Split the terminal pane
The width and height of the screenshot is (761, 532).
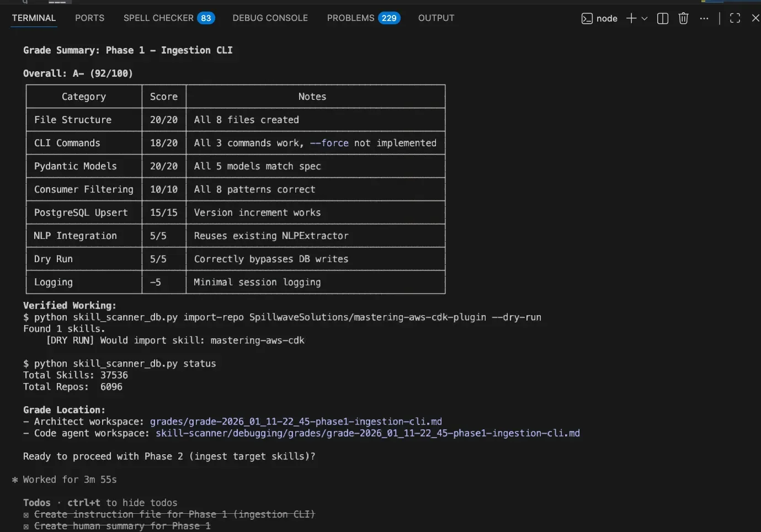663,19
